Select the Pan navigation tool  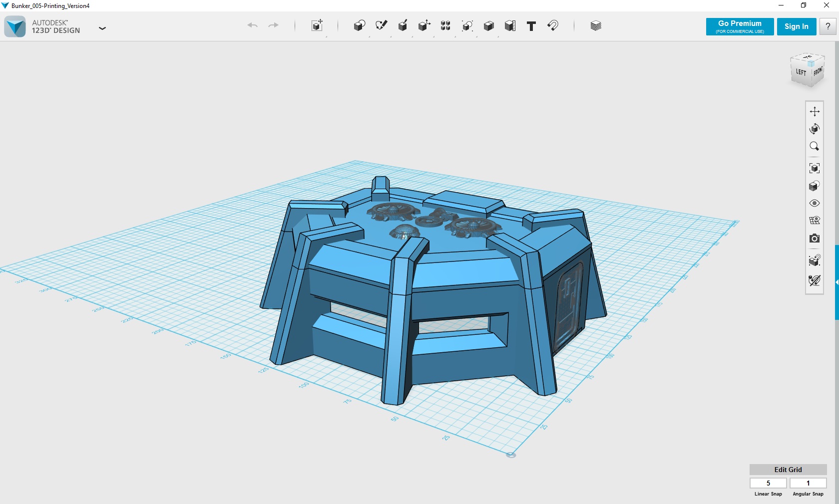click(815, 111)
